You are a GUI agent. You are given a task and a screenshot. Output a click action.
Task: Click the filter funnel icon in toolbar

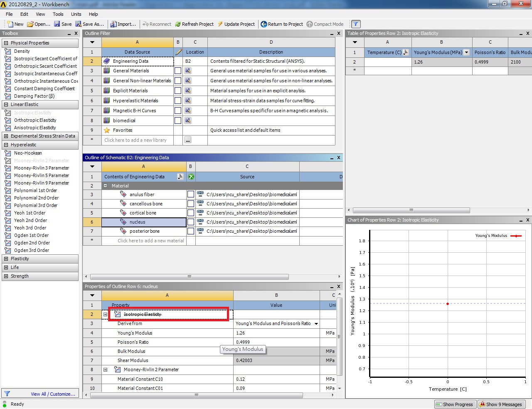[x=356, y=24]
